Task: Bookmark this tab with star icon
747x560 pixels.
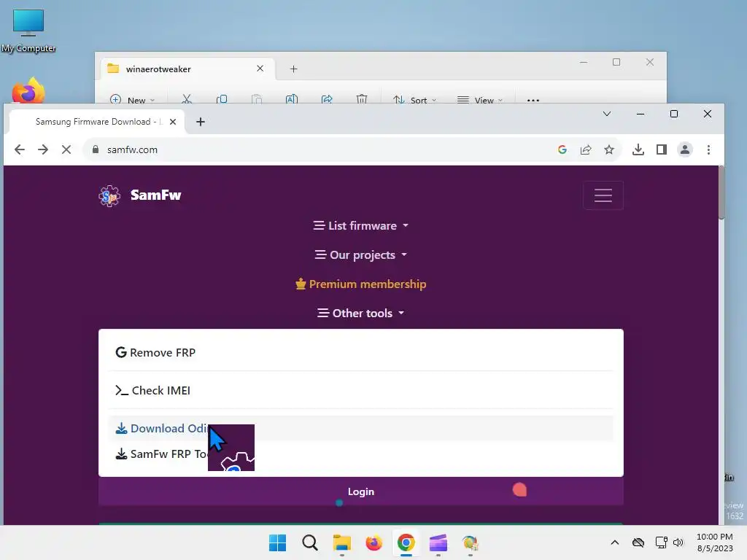Action: coord(609,149)
